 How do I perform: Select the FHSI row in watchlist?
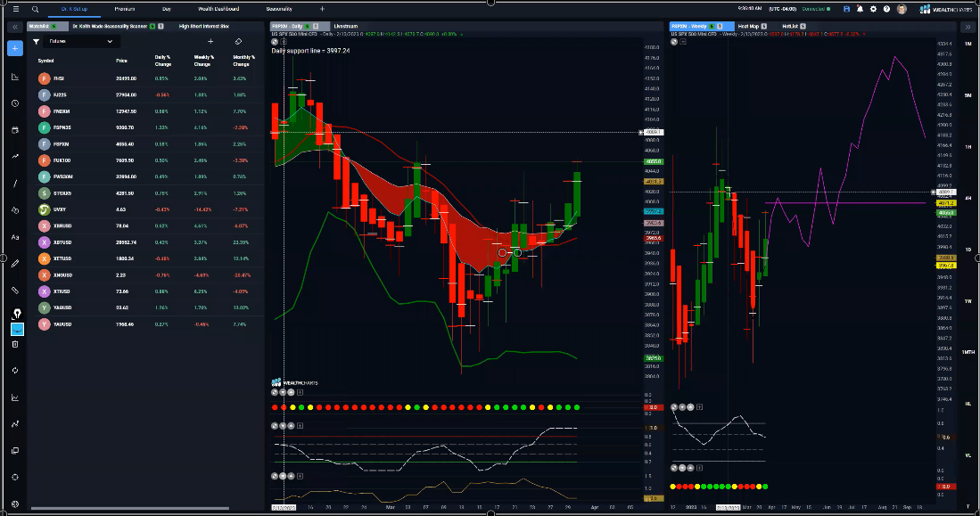point(147,78)
